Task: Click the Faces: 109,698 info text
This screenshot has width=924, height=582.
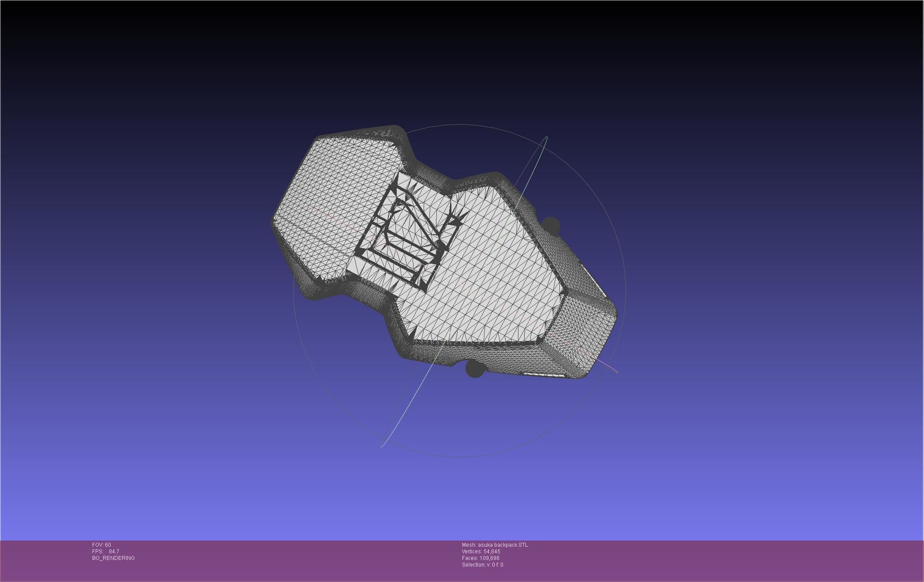Action: 481,558
